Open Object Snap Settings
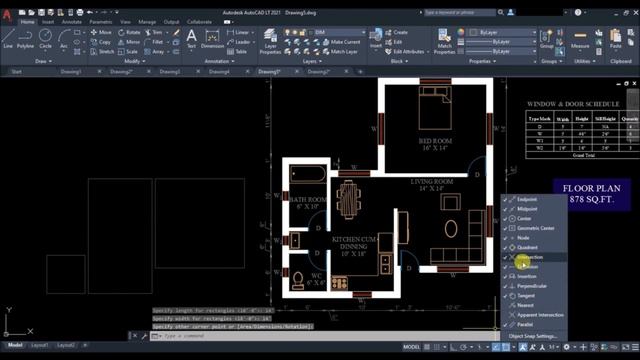This screenshot has height=360, width=640. pos(533,336)
